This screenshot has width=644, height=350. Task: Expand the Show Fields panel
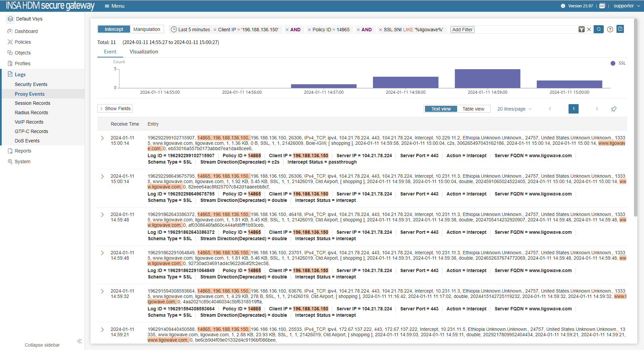[115, 108]
